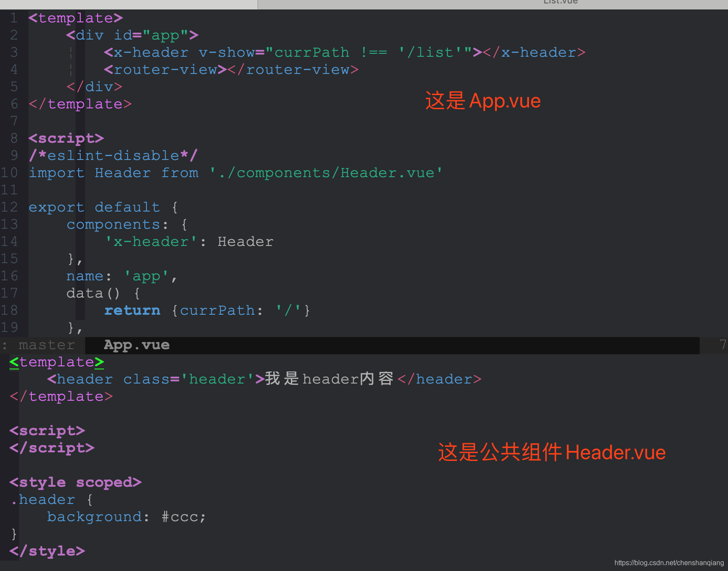
Task: Click the closing </style> tag
Action: coord(47,551)
